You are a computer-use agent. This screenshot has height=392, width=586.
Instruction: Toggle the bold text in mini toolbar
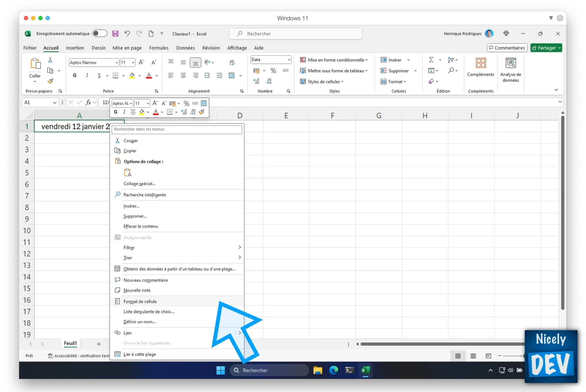pyautogui.click(x=115, y=112)
